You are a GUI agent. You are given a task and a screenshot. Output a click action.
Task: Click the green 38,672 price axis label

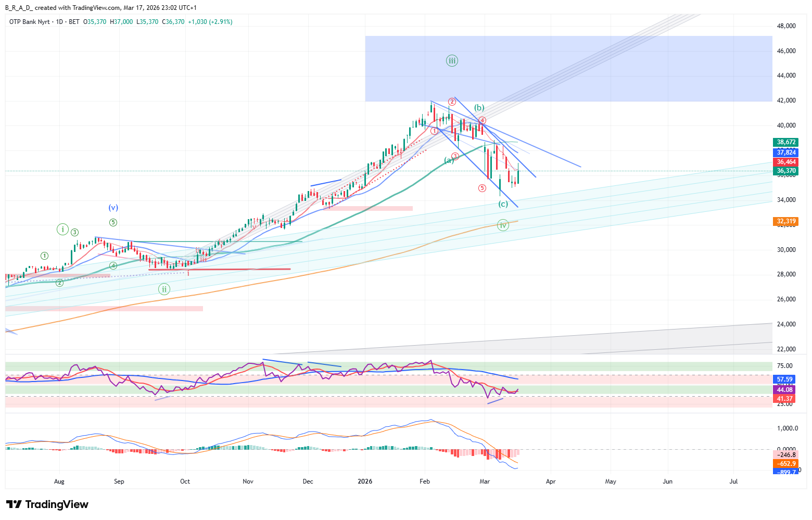pyautogui.click(x=786, y=142)
